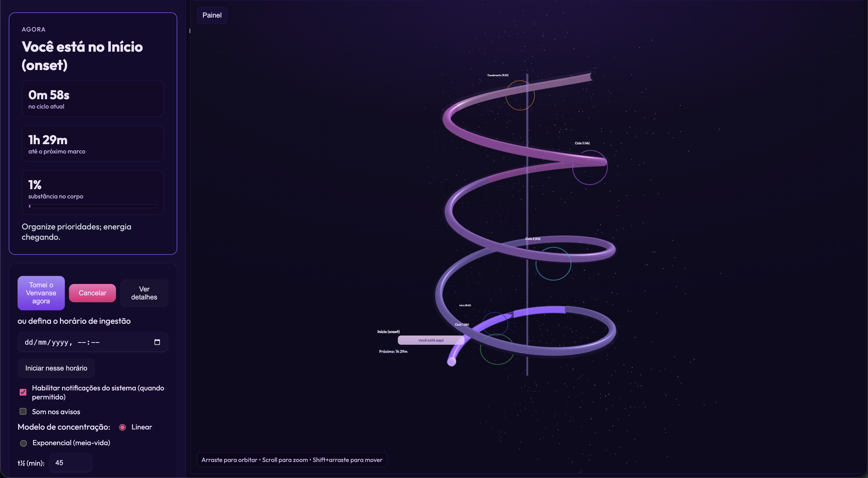The image size is (868, 478).
Task: Click 'Próximo: 1h 29m' label in 3D view
Action: tap(393, 352)
